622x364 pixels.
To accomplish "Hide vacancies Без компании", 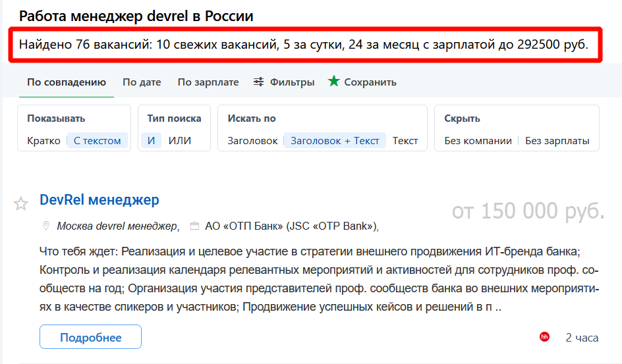I will click(478, 140).
